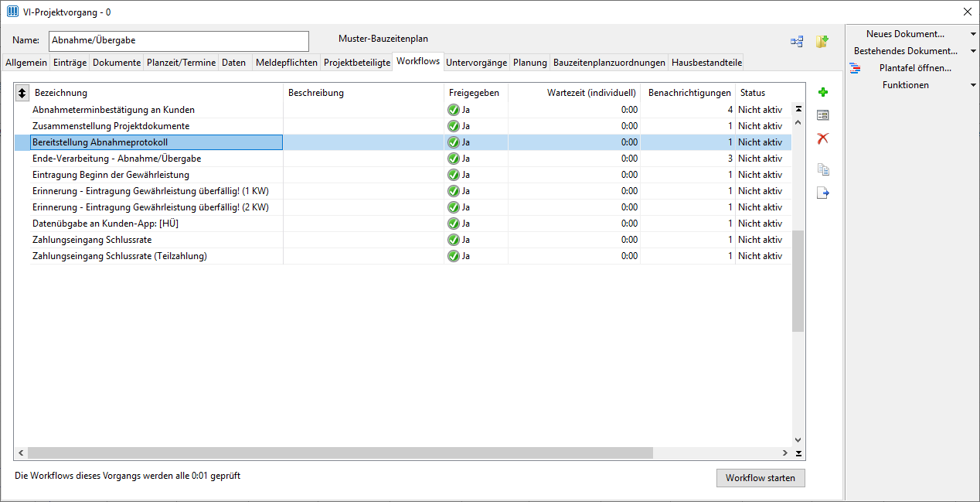Click the Plantafel öffnen... button
The image size is (980, 502).
pos(915,68)
